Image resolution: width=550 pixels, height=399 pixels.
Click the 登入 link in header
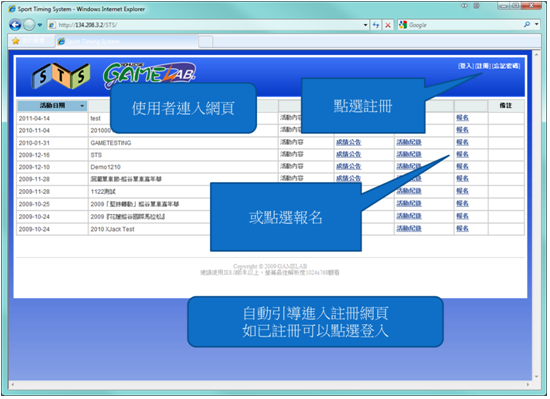pos(466,66)
